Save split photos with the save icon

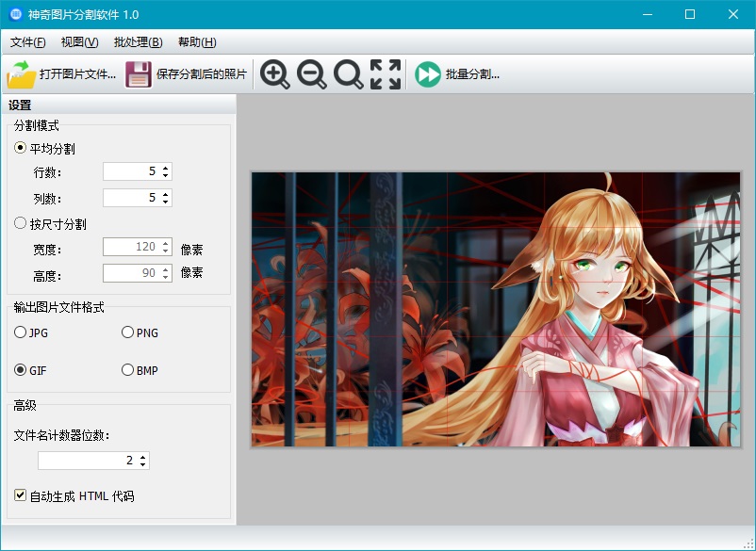pos(138,74)
